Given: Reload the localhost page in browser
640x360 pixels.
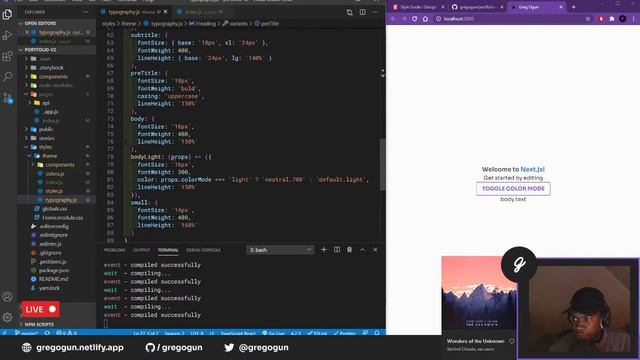Looking at the screenshot, I should 414,19.
